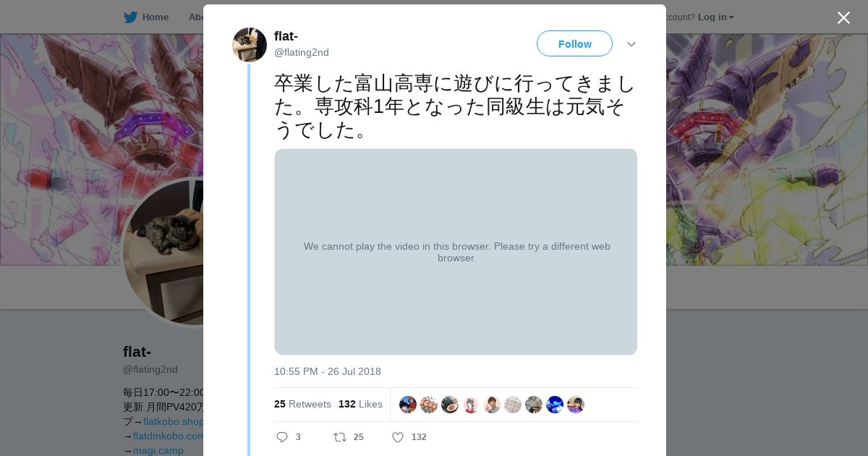
Task: Open the 132 Likes list
Action: click(x=360, y=404)
